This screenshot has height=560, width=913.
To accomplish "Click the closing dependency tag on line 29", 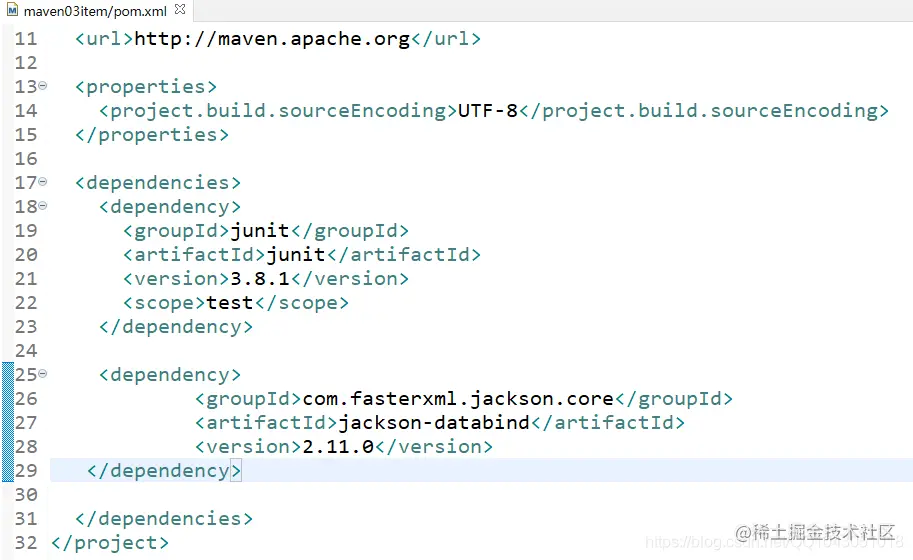I will (x=164, y=470).
